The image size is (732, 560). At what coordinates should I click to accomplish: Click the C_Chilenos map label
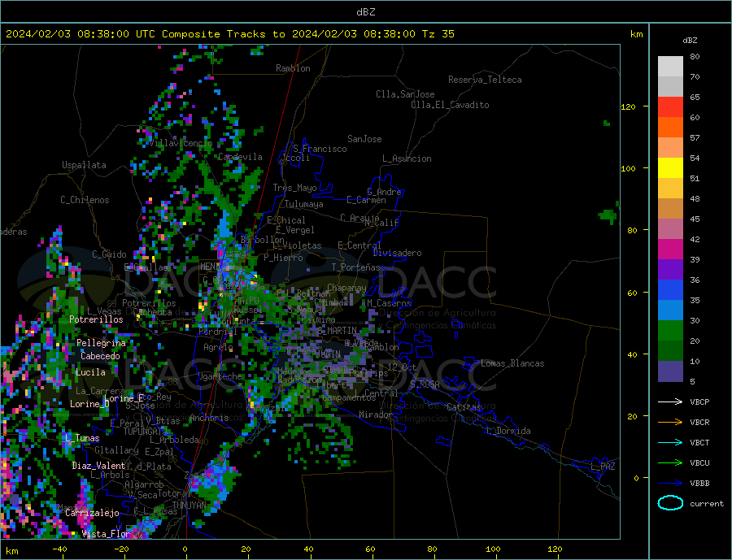85,200
